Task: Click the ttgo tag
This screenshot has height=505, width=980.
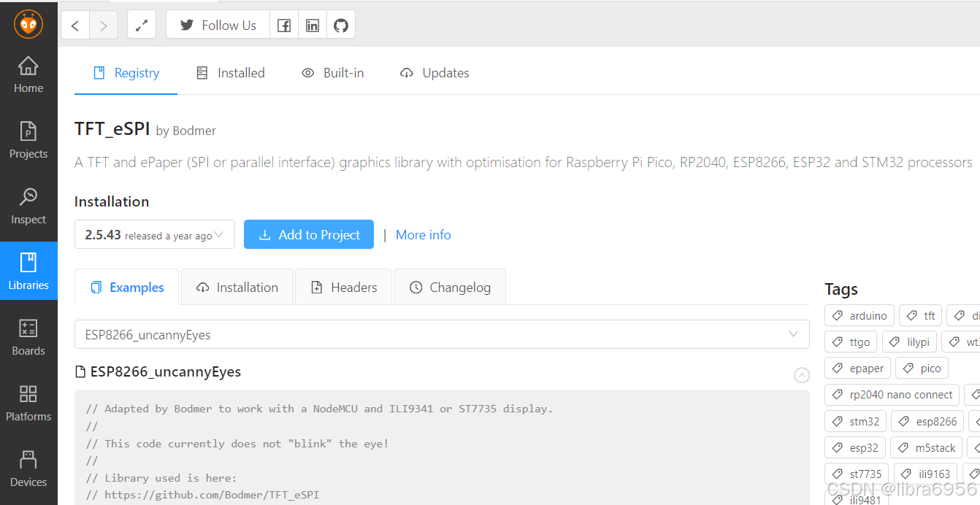Action: (x=851, y=342)
